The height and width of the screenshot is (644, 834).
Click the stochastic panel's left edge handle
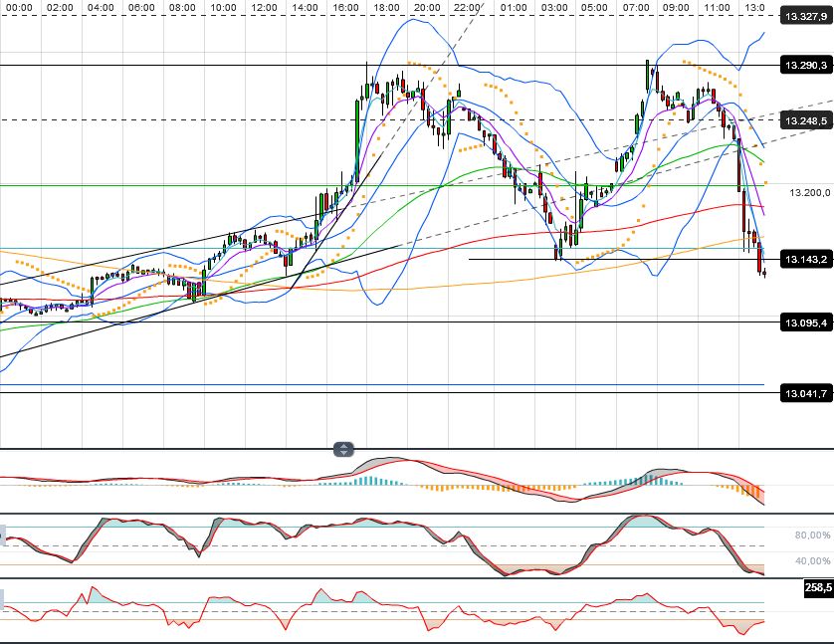[3, 537]
